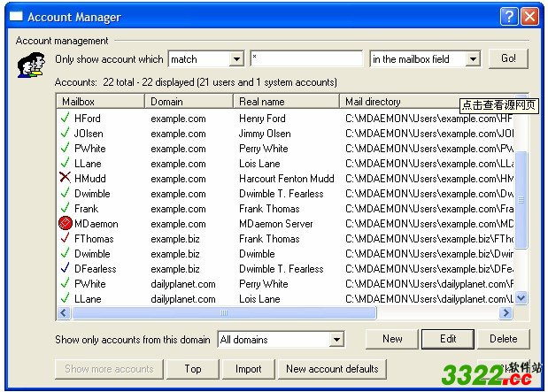Click the horizontal scrollbar right arrow
The image size is (548, 392).
pyautogui.click(x=506, y=312)
